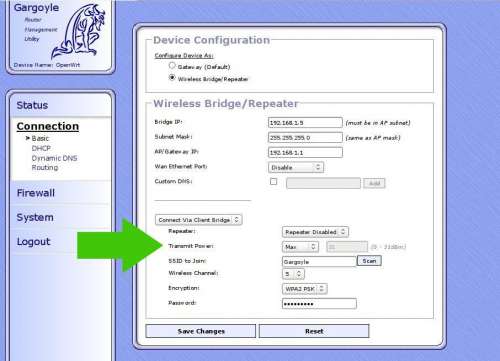
Task: Click the AP/Gateway IP input field
Action: [x=305, y=152]
